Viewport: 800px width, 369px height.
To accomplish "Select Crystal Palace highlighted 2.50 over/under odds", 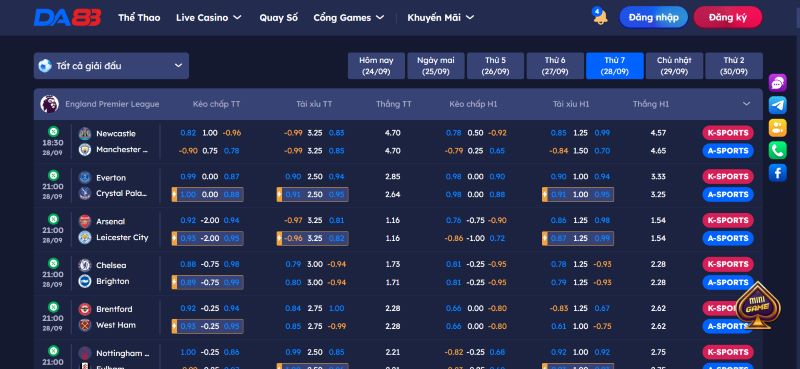I will tap(313, 194).
